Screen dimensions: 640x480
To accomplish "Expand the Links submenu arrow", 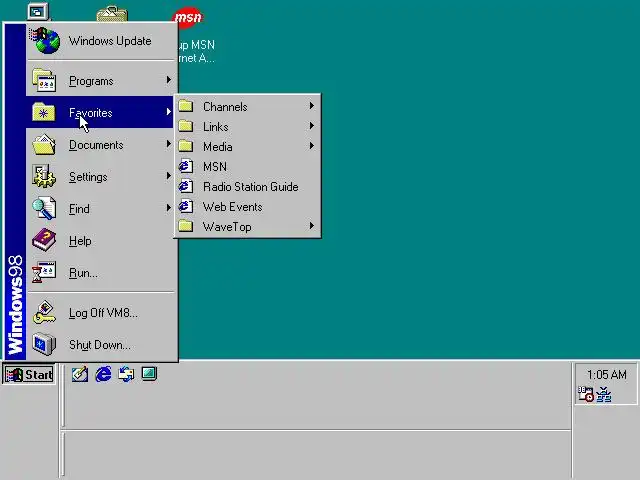I will point(311,126).
